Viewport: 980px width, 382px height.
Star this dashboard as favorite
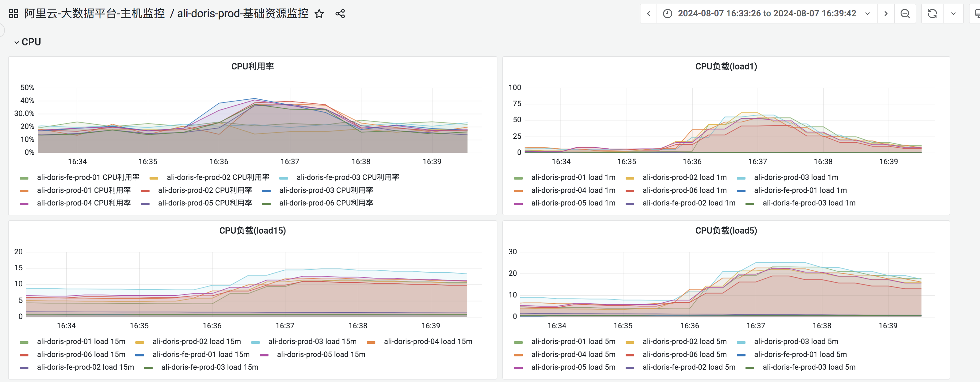click(x=319, y=14)
